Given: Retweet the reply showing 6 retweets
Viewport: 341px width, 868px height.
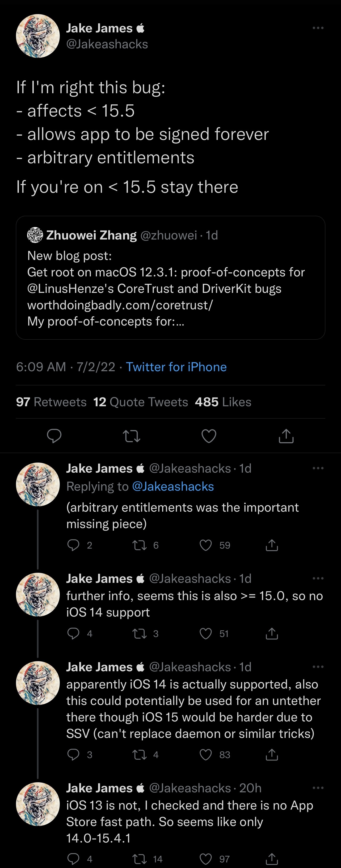Looking at the screenshot, I should (140, 545).
